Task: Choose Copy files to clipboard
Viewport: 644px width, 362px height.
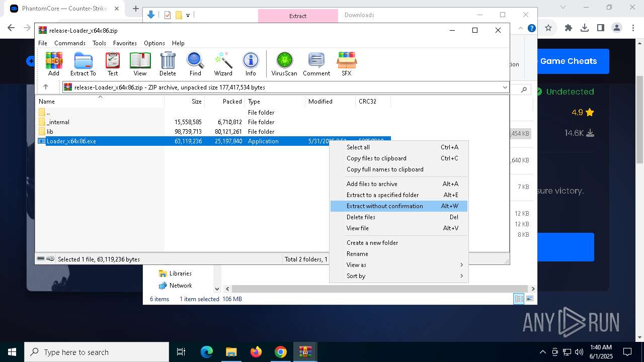Action: click(399, 158)
